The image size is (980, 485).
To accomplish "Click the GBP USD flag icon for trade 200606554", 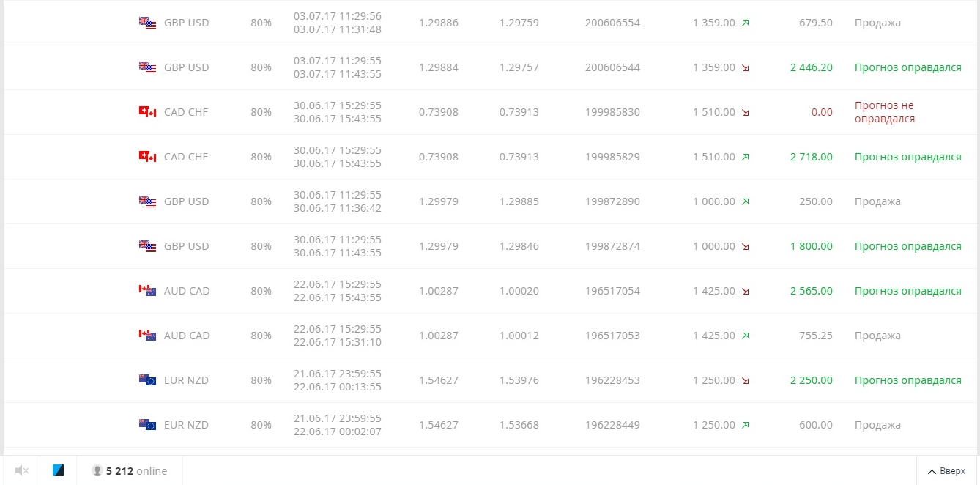I will click(147, 23).
